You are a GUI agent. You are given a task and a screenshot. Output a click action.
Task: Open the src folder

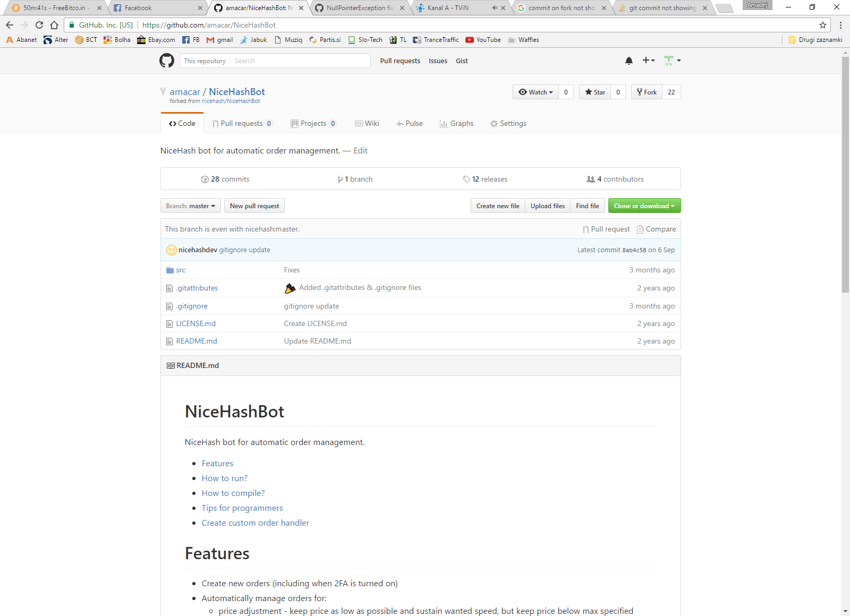tap(181, 270)
